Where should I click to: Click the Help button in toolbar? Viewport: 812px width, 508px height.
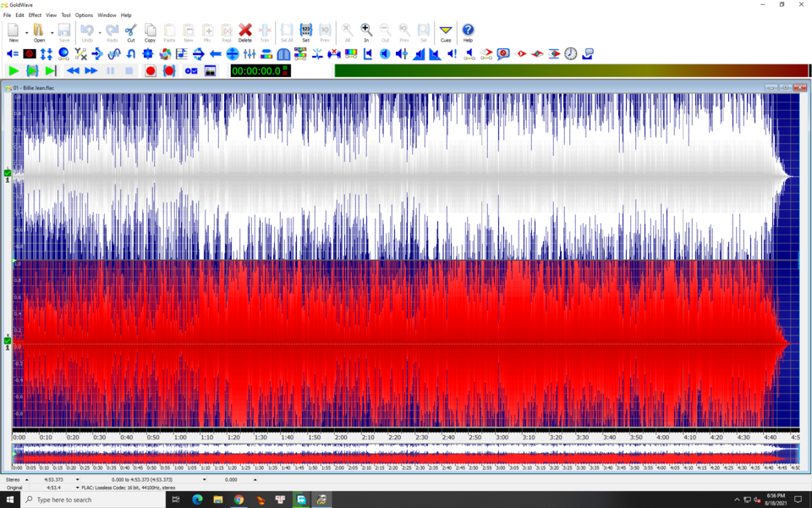(468, 33)
